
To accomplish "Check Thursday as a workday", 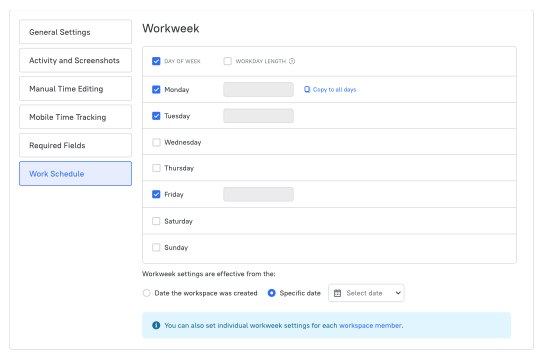I will coord(156,168).
